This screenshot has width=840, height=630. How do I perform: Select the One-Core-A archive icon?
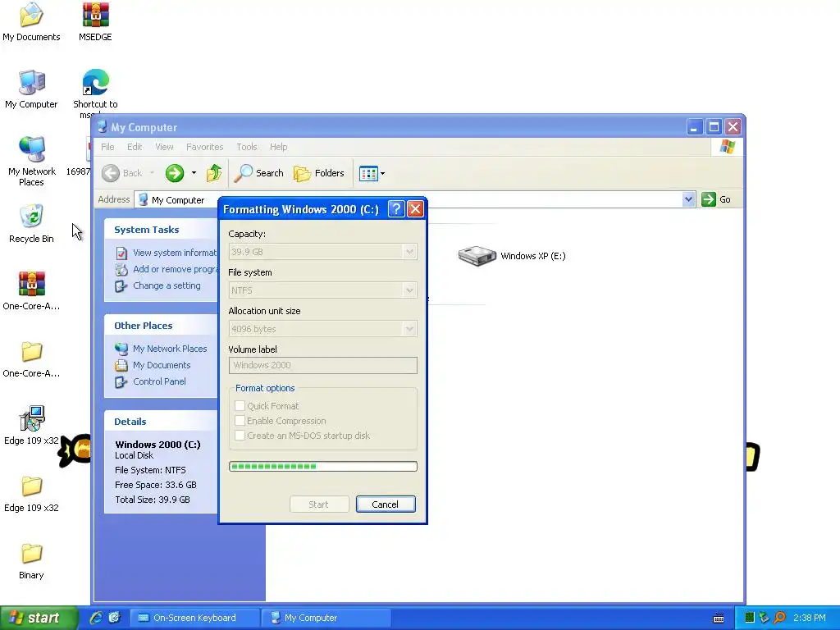coord(31,291)
